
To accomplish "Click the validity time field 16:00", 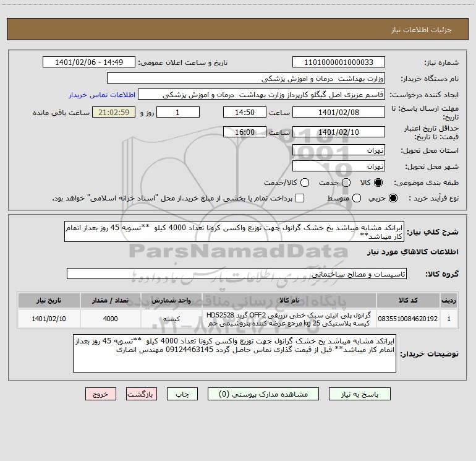I will [x=245, y=132].
